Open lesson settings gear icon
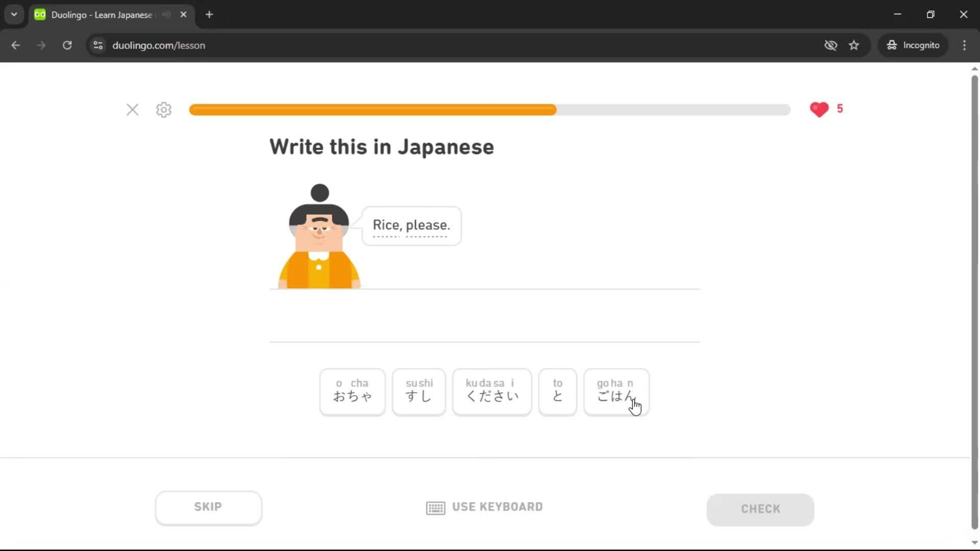 tap(164, 110)
